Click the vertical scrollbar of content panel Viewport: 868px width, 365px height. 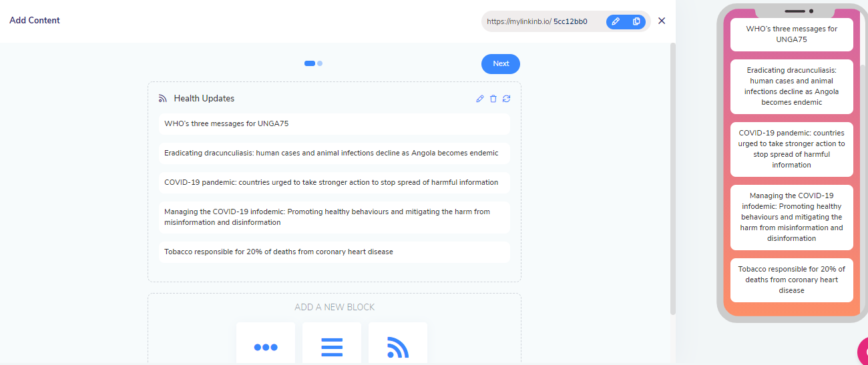(672, 179)
